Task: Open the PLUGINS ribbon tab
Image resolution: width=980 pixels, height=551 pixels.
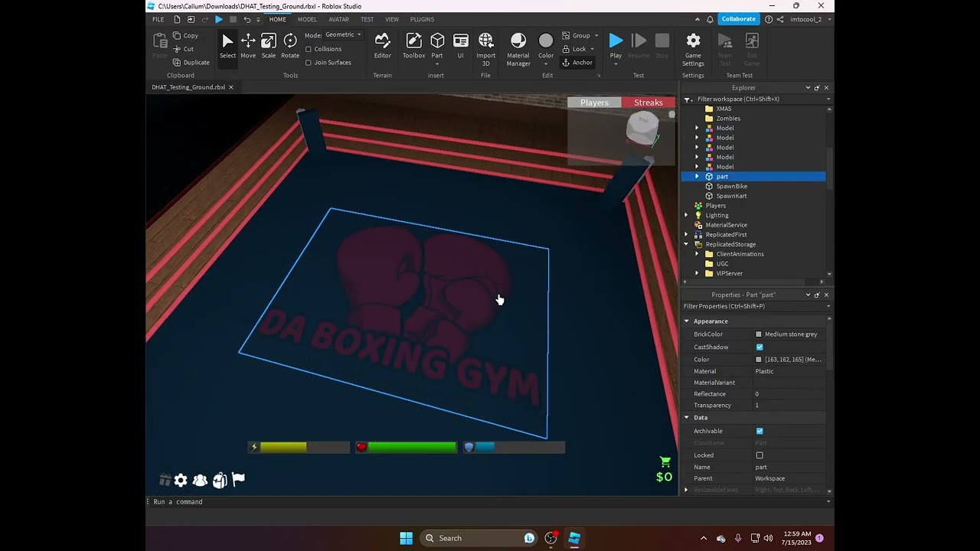Action: click(422, 19)
